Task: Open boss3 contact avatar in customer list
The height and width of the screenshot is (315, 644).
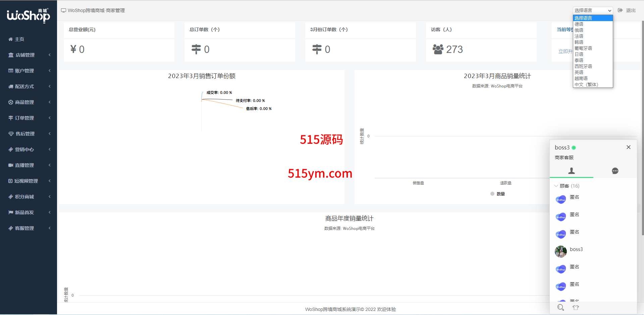Action: pyautogui.click(x=561, y=251)
